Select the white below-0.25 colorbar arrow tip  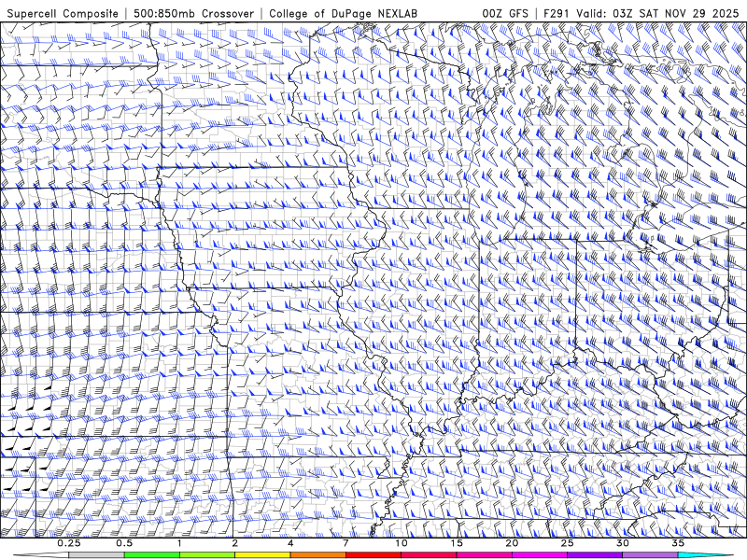click(42, 555)
